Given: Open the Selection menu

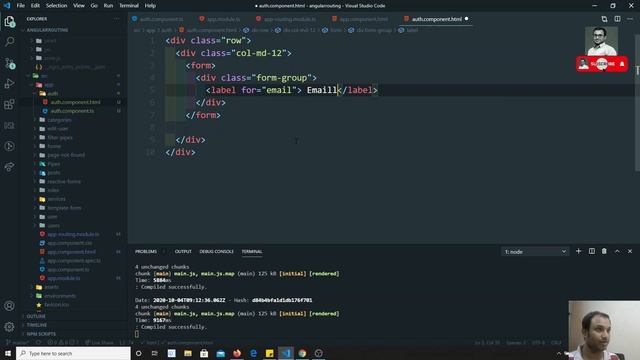Looking at the screenshot, I should (x=56, y=6).
